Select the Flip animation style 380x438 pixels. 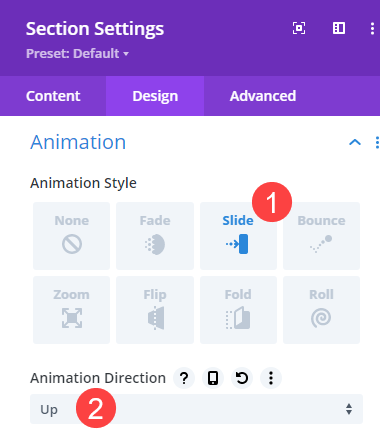(x=155, y=310)
